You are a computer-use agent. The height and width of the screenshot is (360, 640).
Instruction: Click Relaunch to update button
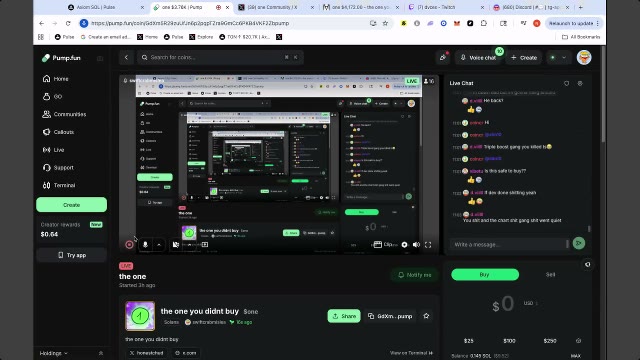(573, 23)
